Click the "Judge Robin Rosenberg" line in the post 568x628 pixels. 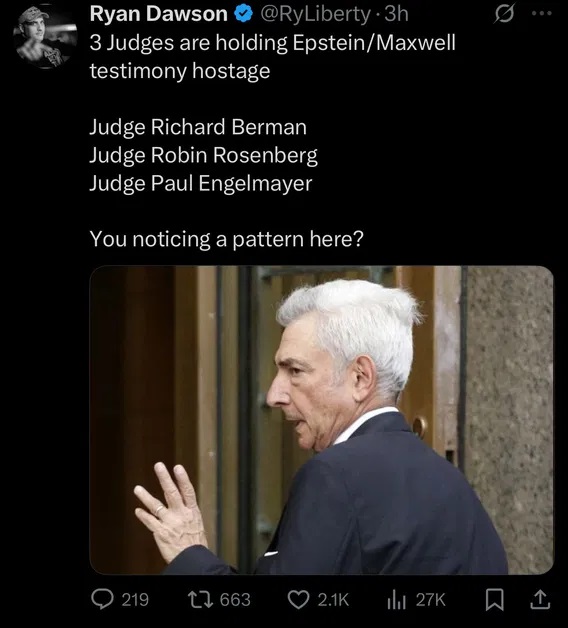click(x=203, y=155)
